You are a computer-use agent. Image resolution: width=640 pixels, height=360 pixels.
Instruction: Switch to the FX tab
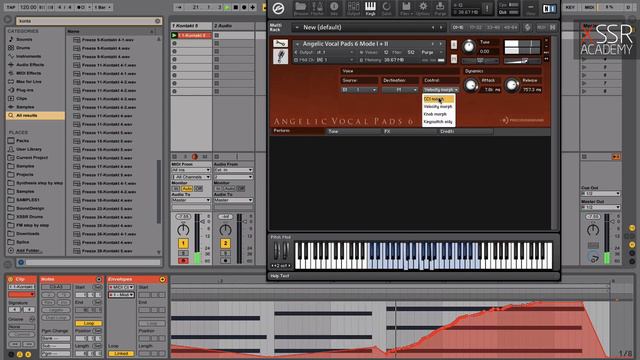click(x=409, y=131)
